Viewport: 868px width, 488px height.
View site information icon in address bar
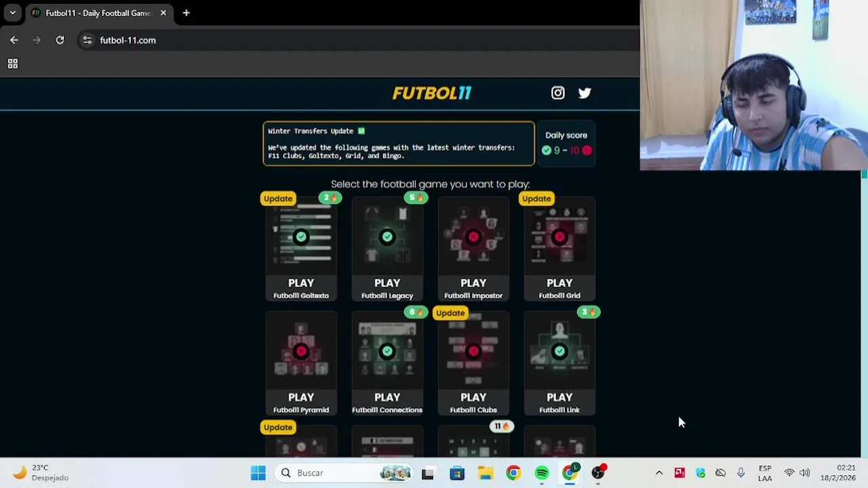click(x=87, y=40)
